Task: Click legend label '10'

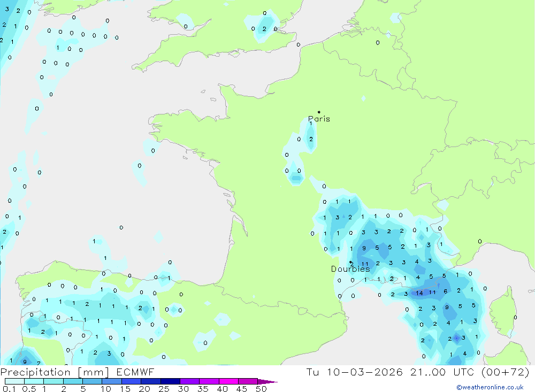Action: pos(105,389)
